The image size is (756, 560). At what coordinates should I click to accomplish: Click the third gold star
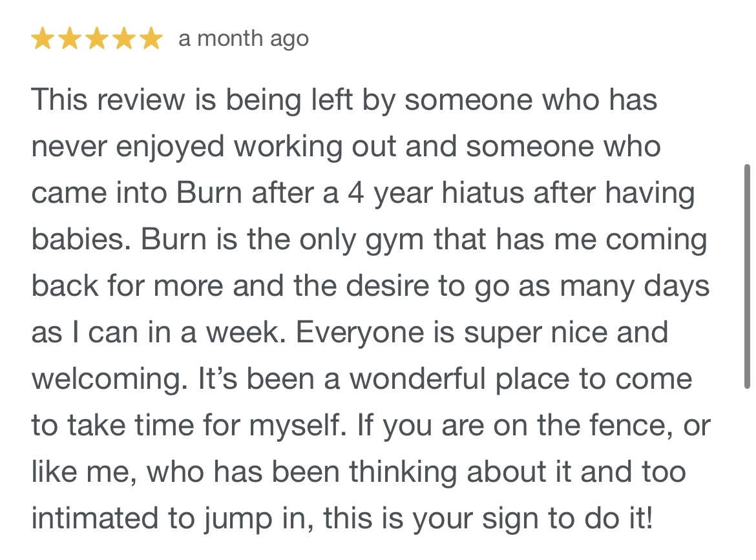(97, 39)
